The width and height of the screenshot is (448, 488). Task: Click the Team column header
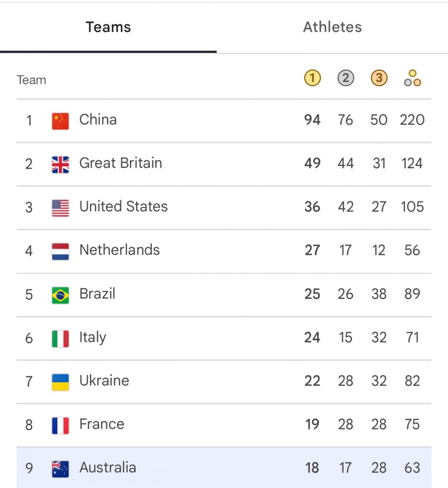click(31, 80)
